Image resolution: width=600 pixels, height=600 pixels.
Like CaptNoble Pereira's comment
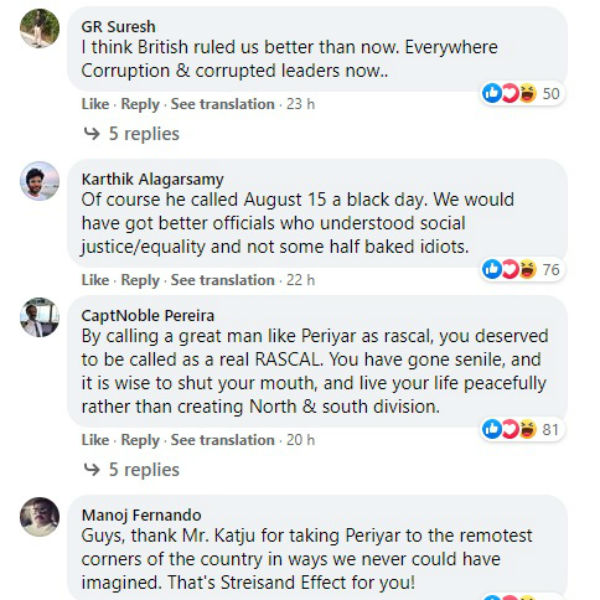(95, 440)
